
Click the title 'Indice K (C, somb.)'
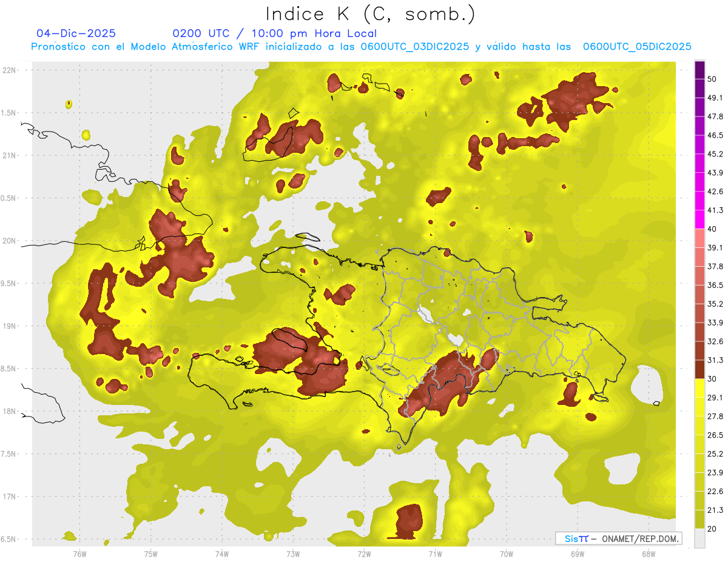(370, 15)
